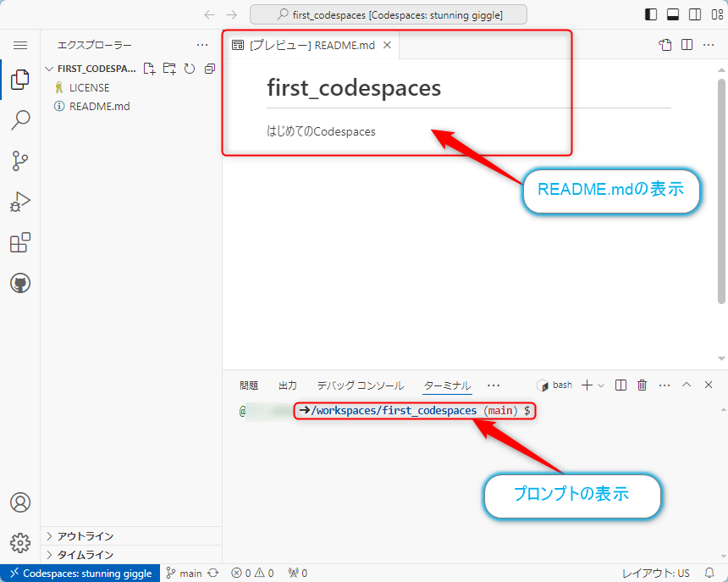The image size is (728, 582).
Task: Click the forwarded ports status item
Action: click(298, 574)
